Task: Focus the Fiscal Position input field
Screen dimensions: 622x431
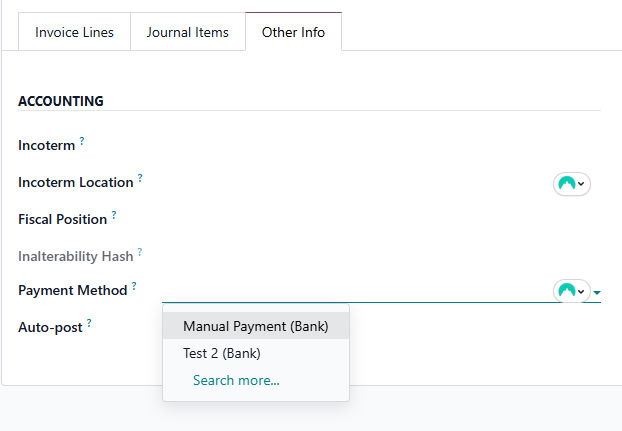Action: (381, 220)
